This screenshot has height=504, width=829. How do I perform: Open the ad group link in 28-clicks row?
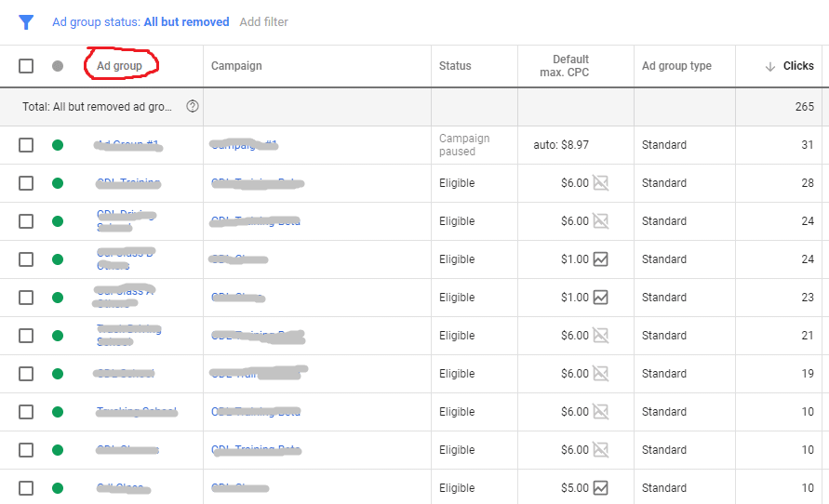point(128,183)
